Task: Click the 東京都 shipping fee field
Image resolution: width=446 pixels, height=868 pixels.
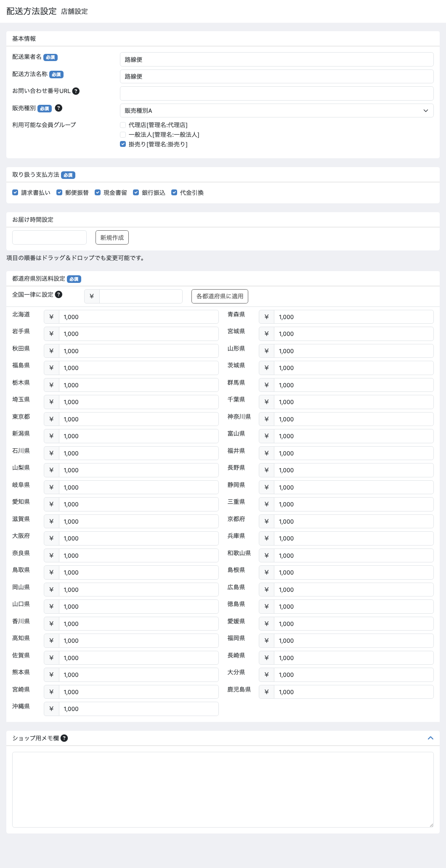Action: [x=138, y=419]
